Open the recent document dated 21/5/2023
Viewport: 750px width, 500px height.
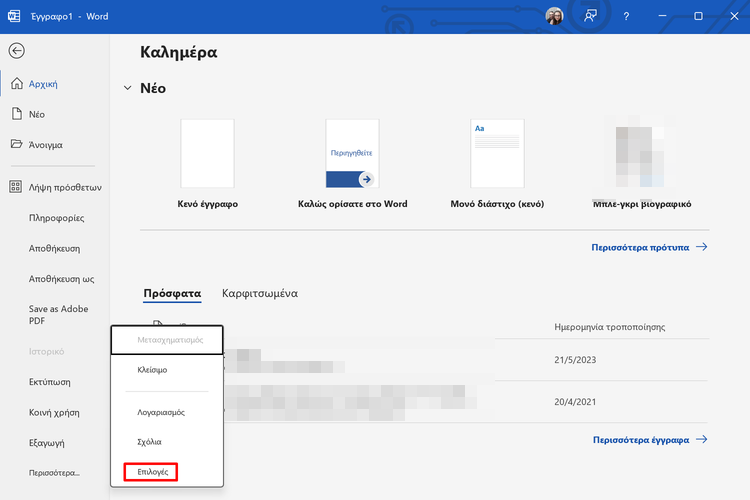point(465,360)
